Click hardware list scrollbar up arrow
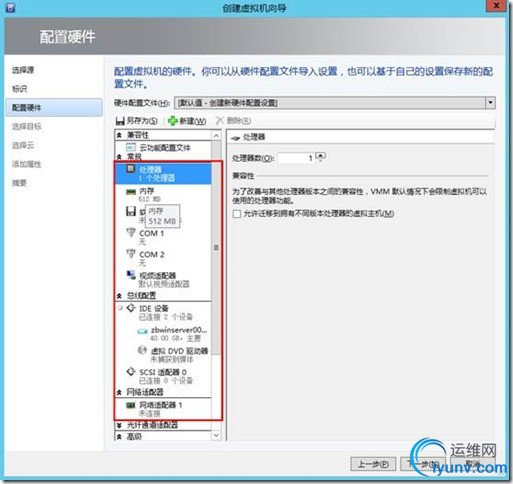Screen dimensions: 513x484 pyautogui.click(x=216, y=135)
